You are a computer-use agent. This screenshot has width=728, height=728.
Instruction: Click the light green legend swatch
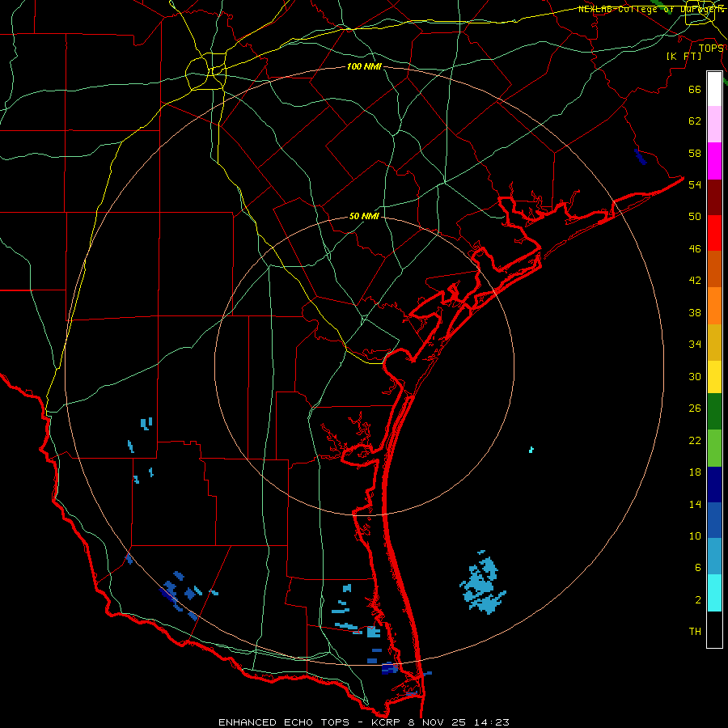[x=714, y=448]
